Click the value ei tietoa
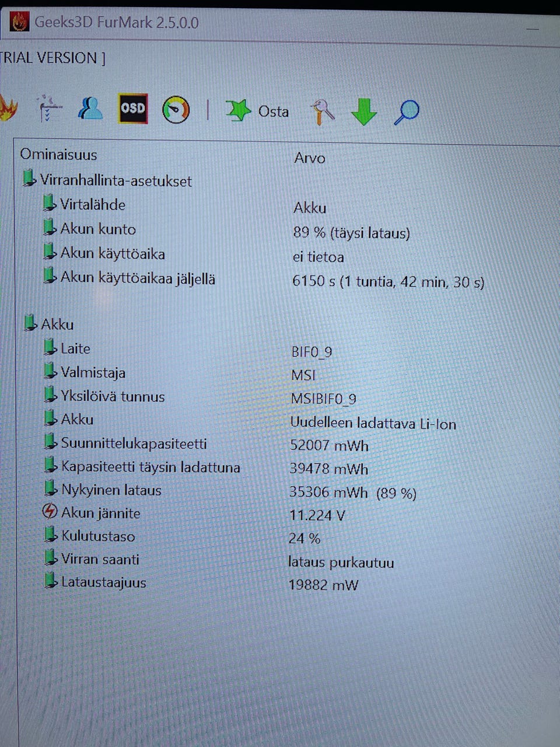The image size is (560, 747). pyautogui.click(x=318, y=257)
